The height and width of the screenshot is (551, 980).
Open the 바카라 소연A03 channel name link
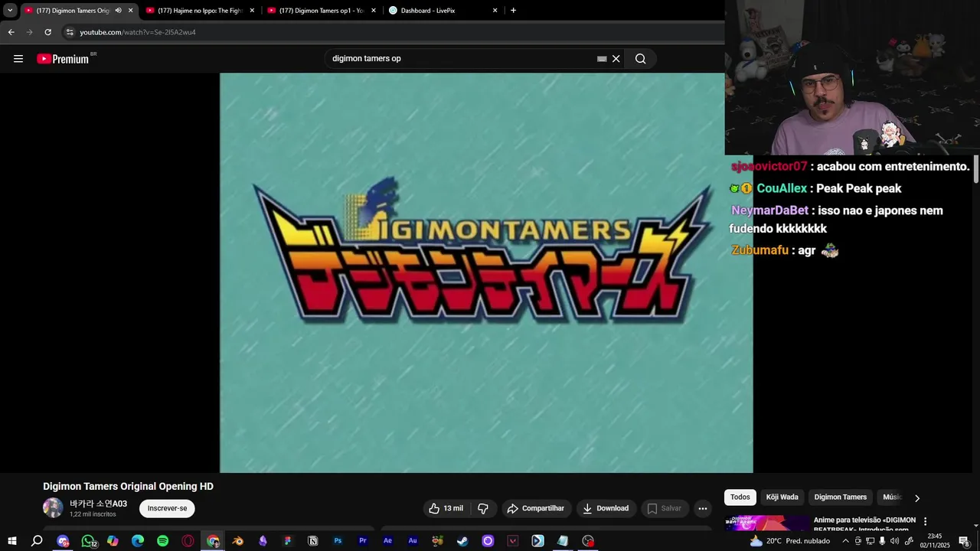tap(98, 504)
